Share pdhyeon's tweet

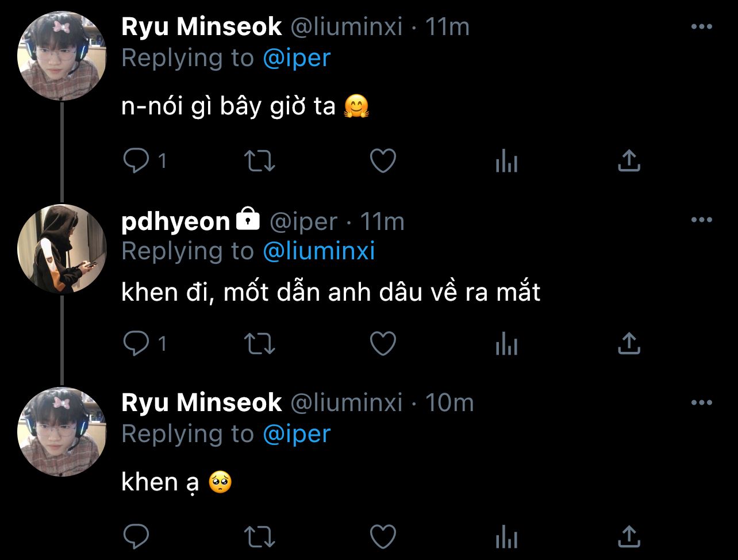629,344
